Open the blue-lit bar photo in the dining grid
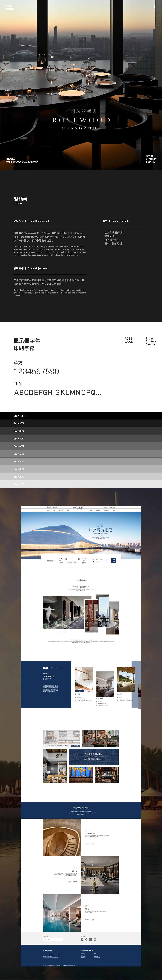The width and height of the screenshot is (162, 980). 81,775
